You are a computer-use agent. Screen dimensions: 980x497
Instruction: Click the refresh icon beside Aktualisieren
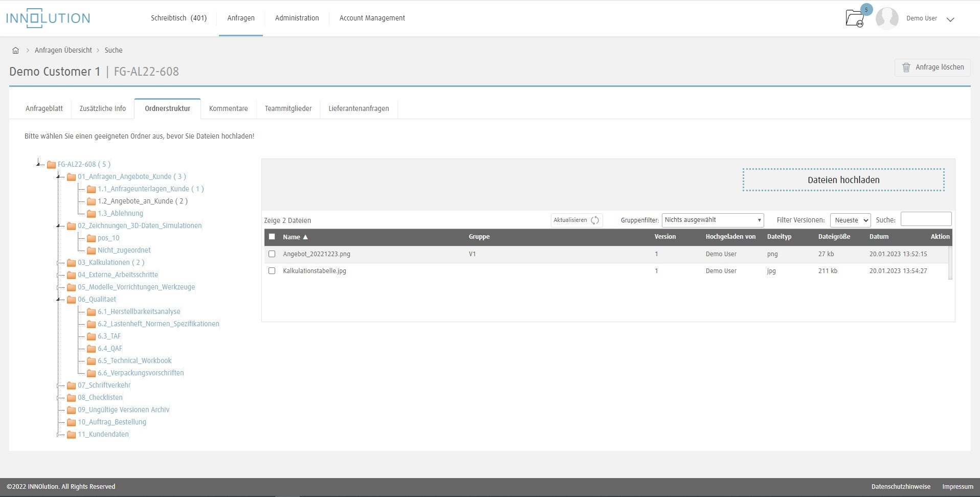point(595,220)
